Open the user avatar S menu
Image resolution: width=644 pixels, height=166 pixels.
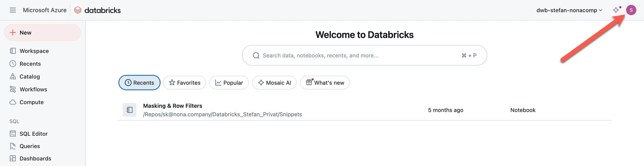pos(631,10)
